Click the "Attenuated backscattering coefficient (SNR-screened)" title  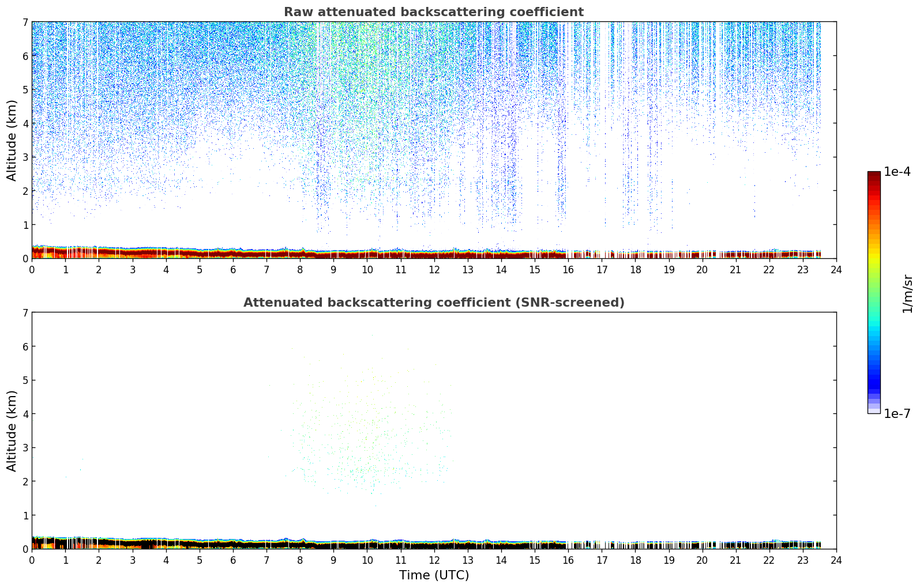coord(434,303)
